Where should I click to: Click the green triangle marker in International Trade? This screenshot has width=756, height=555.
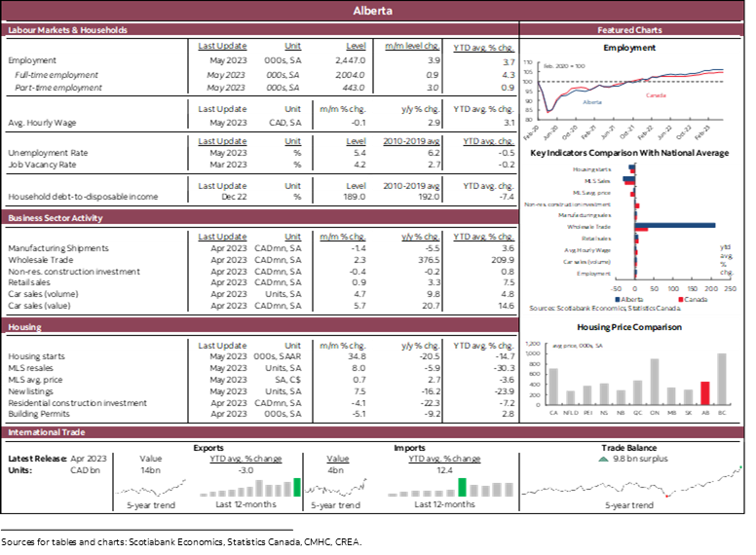pos(603,458)
